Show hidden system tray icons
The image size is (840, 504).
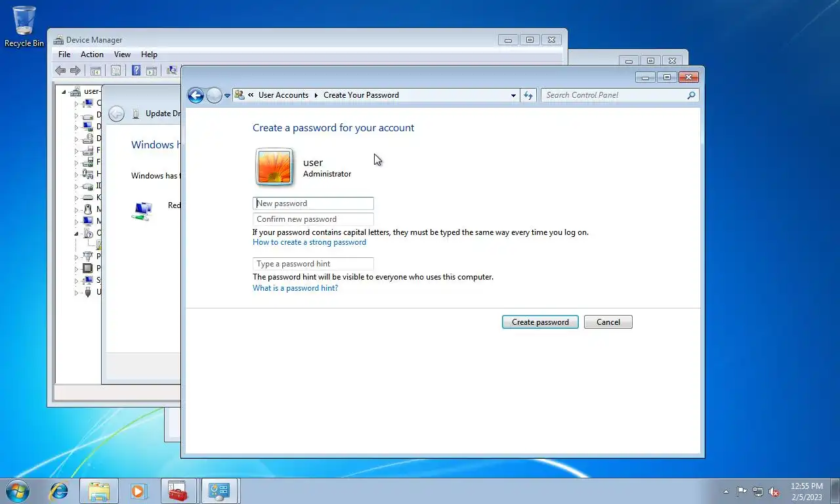726,492
